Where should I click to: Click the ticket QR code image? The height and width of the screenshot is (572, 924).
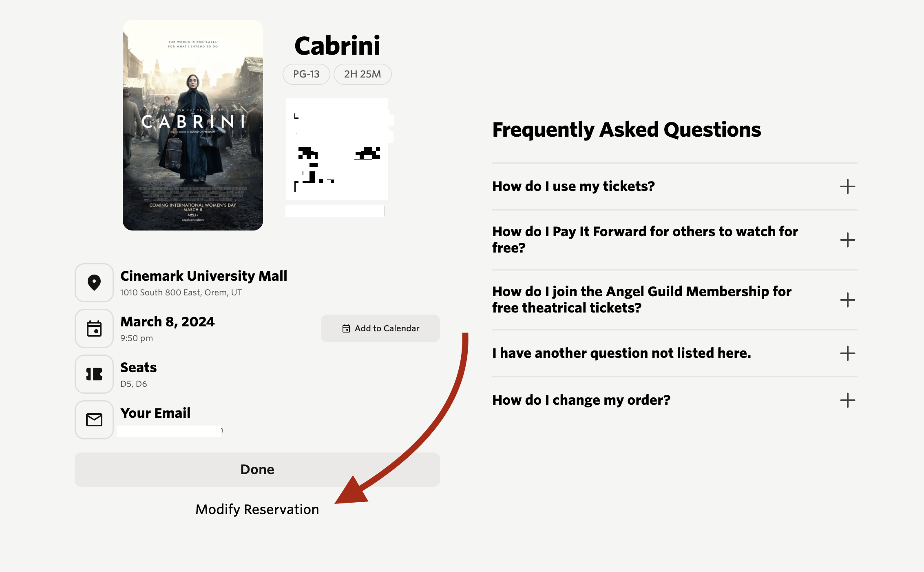pyautogui.click(x=337, y=149)
